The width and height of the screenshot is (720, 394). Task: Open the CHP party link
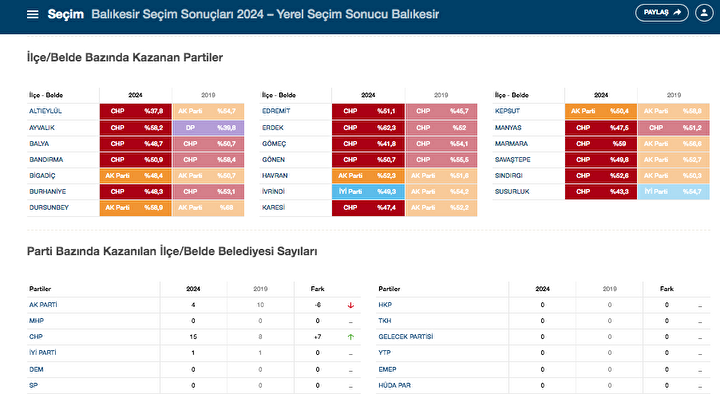(x=36, y=337)
